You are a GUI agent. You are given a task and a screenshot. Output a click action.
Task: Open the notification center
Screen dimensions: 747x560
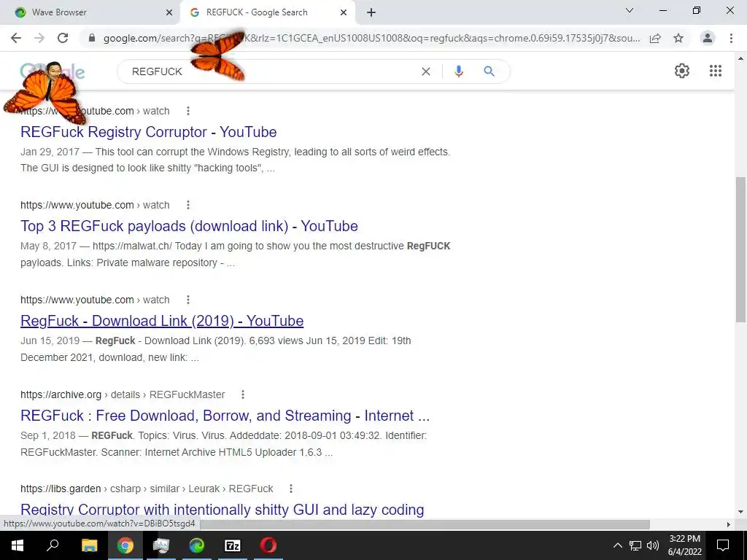pyautogui.click(x=723, y=545)
